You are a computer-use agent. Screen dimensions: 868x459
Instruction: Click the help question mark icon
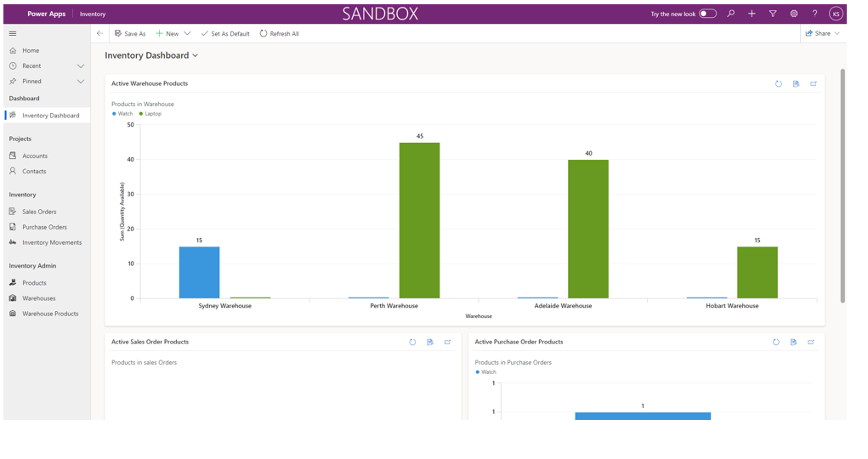[x=814, y=14]
